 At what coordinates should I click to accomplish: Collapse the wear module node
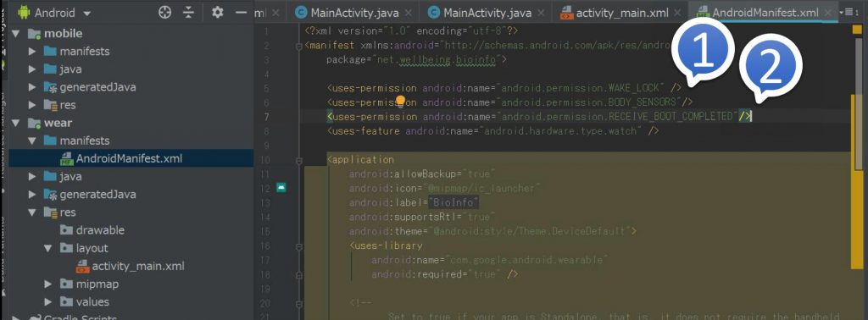click(15, 123)
